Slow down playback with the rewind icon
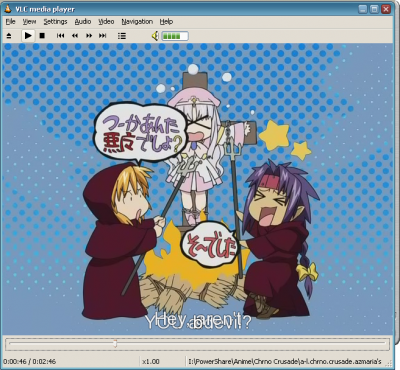 [x=75, y=36]
